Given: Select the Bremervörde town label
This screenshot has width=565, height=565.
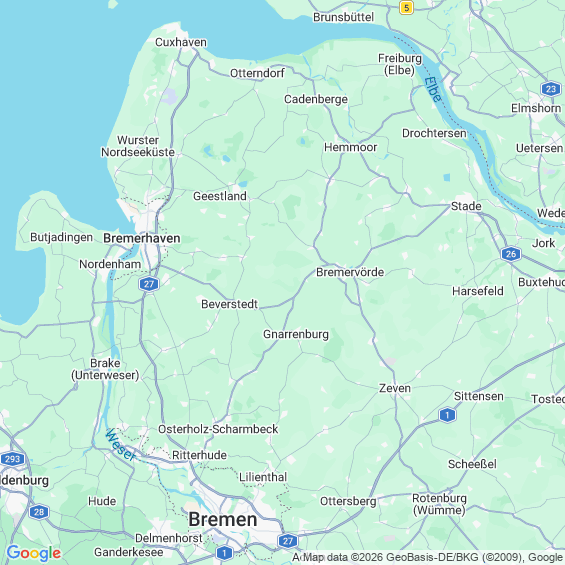Looking at the screenshot, I should point(350,272).
